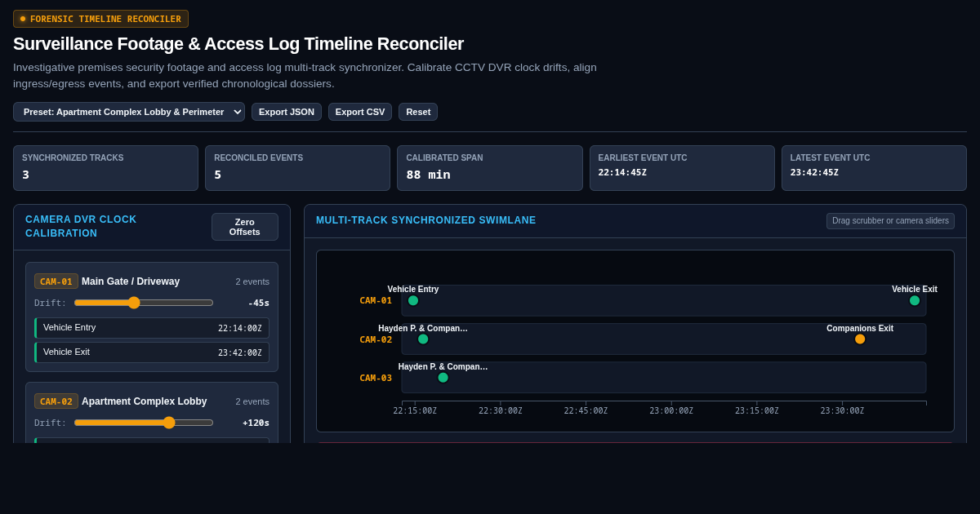Click the CAM-02 drift value +120s
The height and width of the screenshot is (514, 980).
256,423
